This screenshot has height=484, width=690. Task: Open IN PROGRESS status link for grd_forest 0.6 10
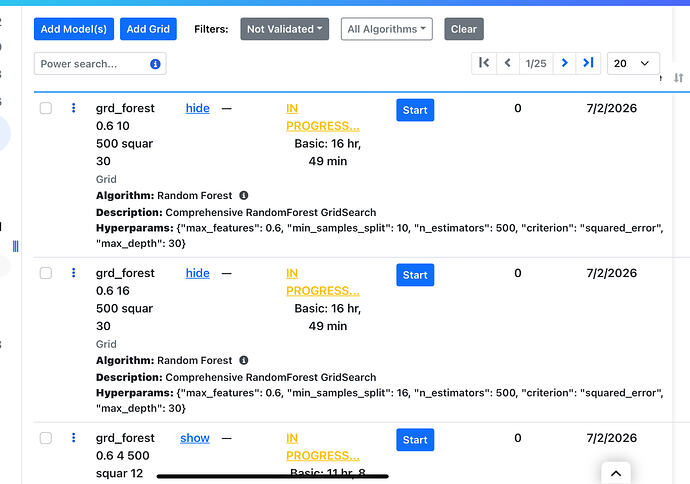click(x=323, y=117)
